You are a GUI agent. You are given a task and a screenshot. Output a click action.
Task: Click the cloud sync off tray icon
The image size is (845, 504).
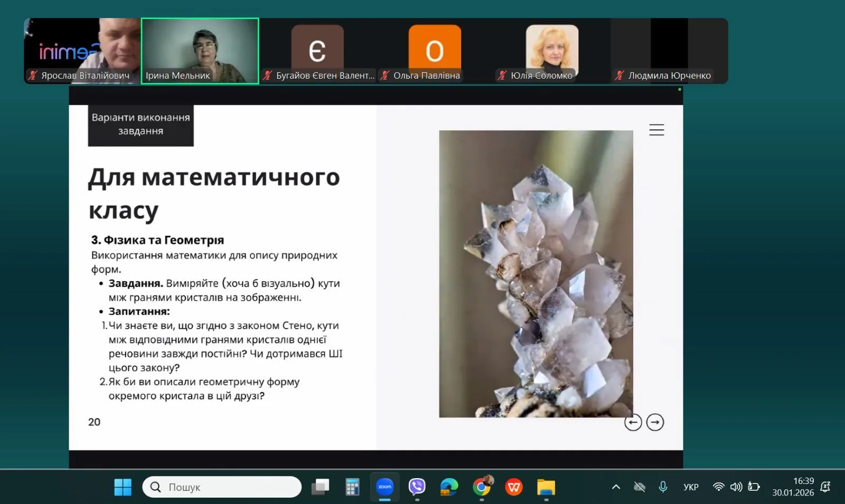(x=639, y=487)
